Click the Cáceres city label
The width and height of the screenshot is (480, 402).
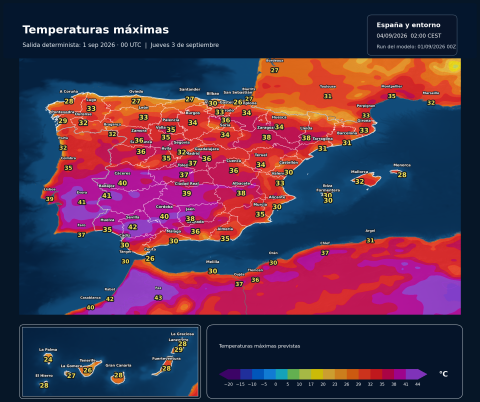122,174
